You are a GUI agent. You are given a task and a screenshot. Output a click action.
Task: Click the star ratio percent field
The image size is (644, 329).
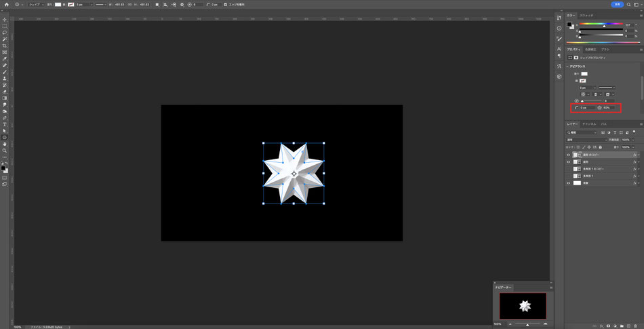(609, 108)
